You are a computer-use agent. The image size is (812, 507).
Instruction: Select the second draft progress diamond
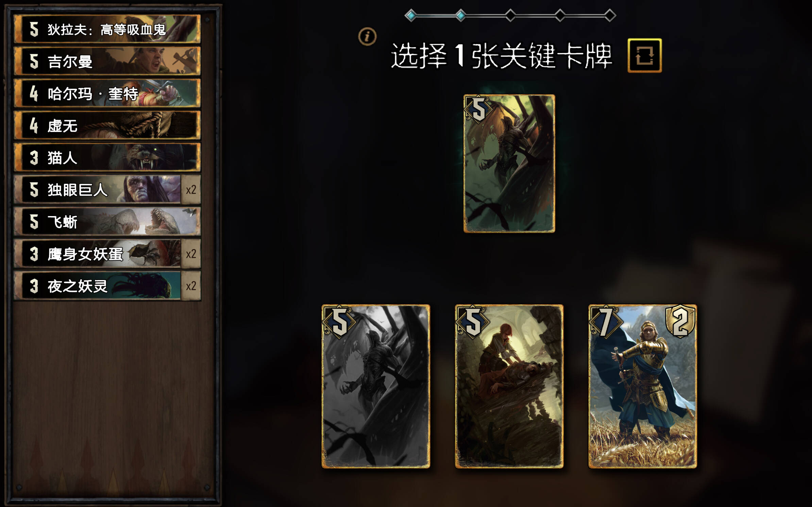click(460, 15)
